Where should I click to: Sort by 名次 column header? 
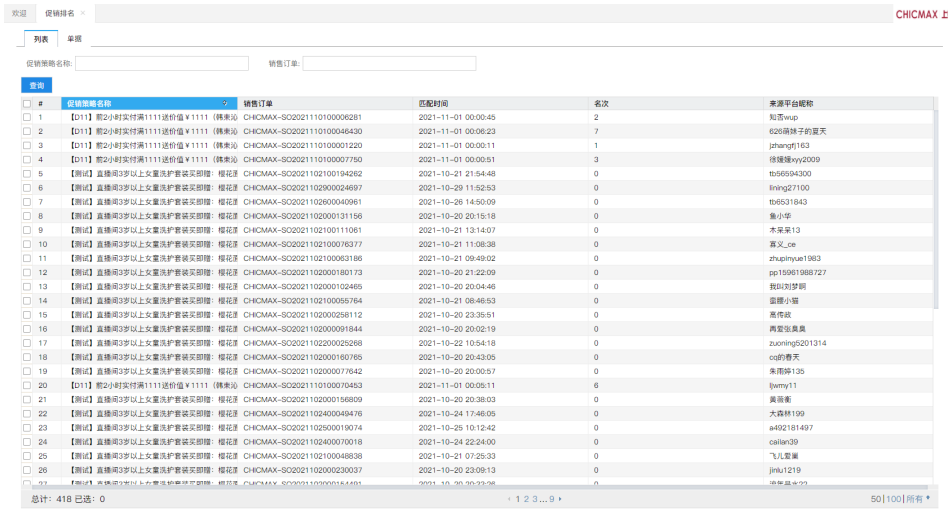tap(676, 103)
